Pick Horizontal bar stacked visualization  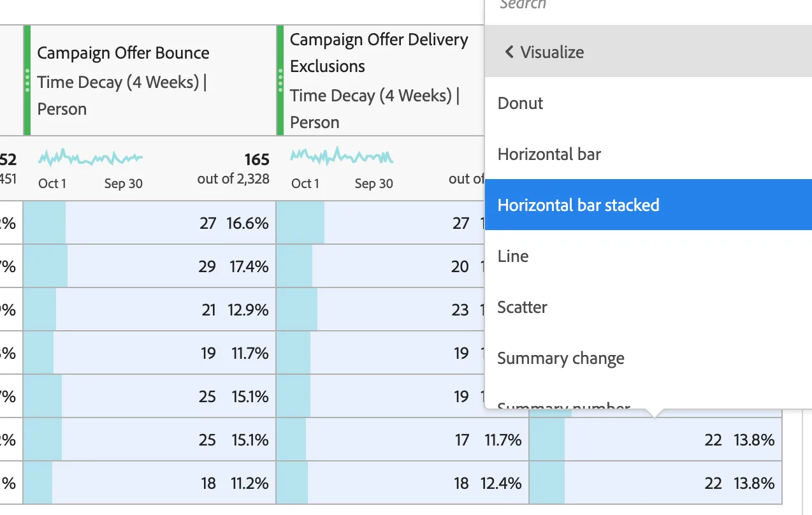pos(648,205)
